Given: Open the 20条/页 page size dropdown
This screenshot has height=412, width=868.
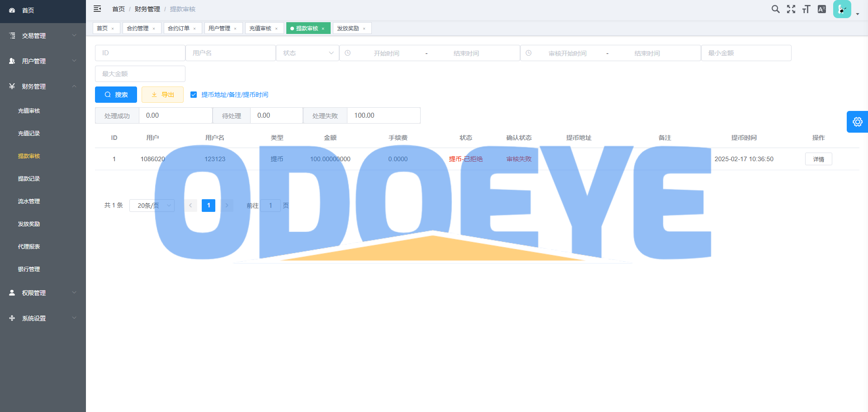Looking at the screenshot, I should [152, 206].
